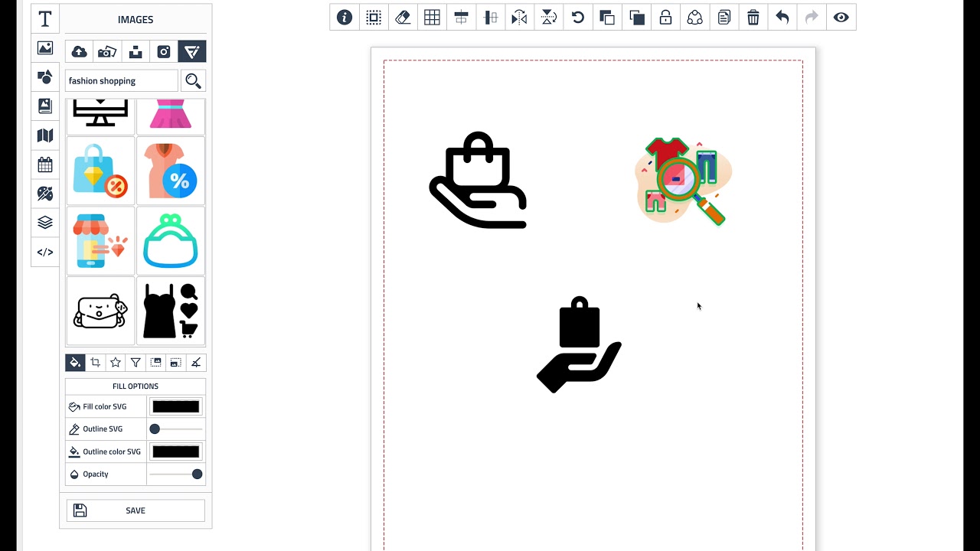Toggle the grid overlay icon
The height and width of the screenshot is (551, 980).
pos(432,17)
